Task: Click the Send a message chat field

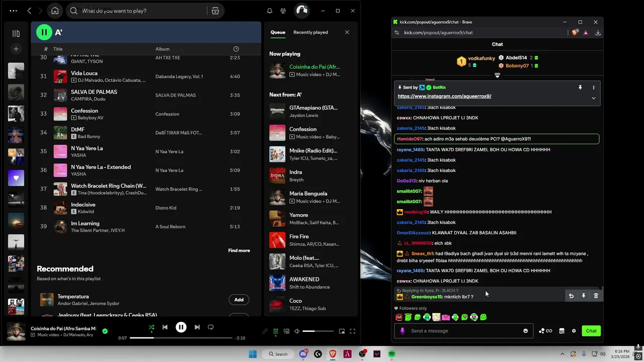Action: click(463, 331)
